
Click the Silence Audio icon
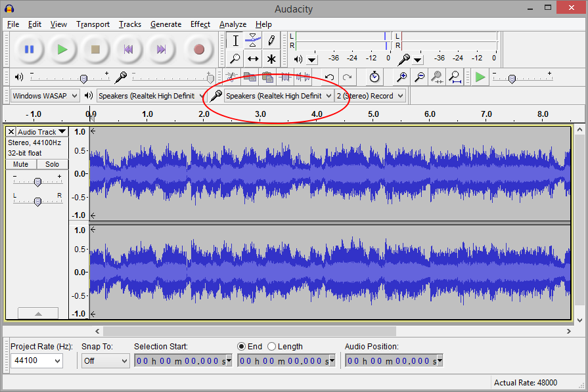pyautogui.click(x=303, y=77)
